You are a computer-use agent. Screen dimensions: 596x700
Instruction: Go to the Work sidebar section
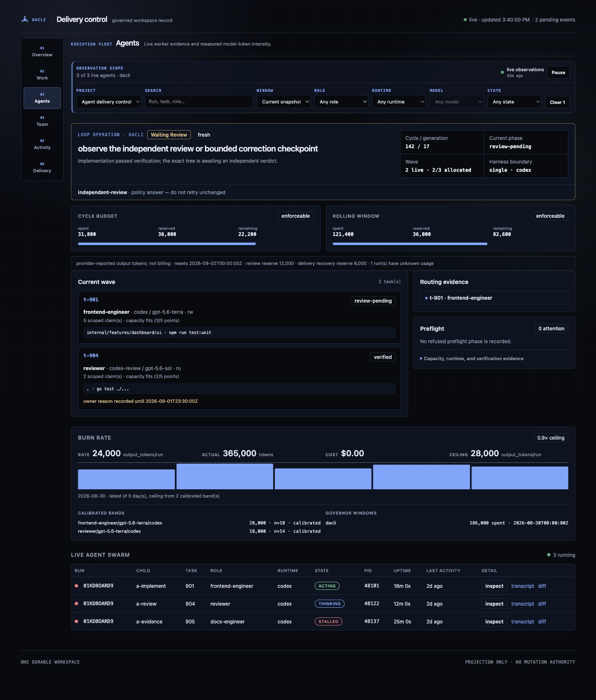tap(42, 75)
